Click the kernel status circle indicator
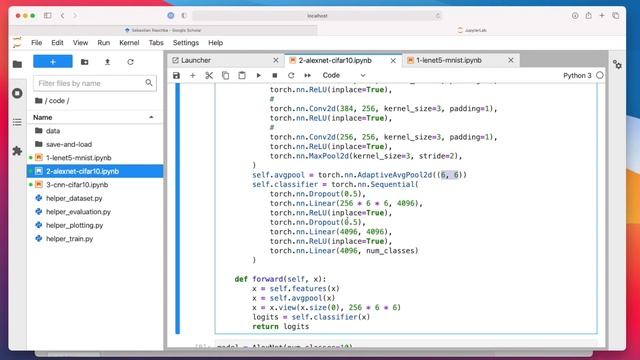The image size is (640, 360). click(x=600, y=75)
